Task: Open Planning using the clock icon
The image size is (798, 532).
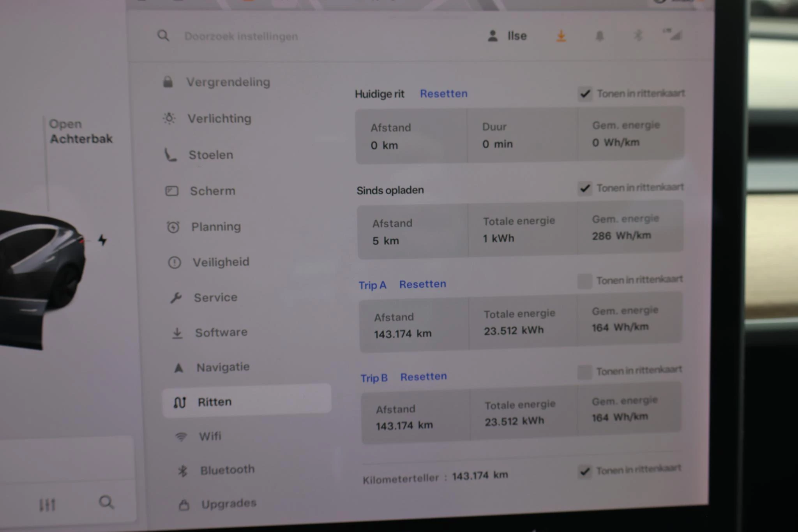Action: click(173, 226)
